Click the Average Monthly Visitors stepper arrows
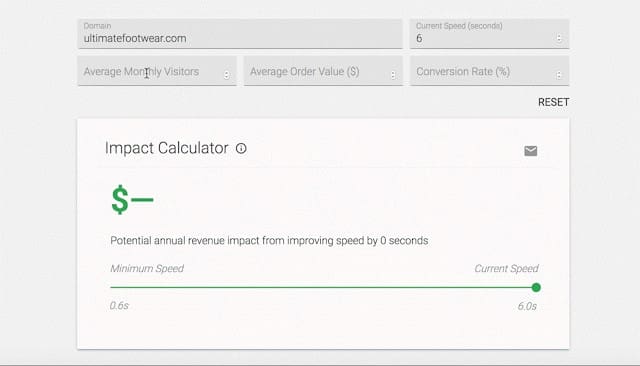The height and width of the screenshot is (366, 640). (x=226, y=75)
